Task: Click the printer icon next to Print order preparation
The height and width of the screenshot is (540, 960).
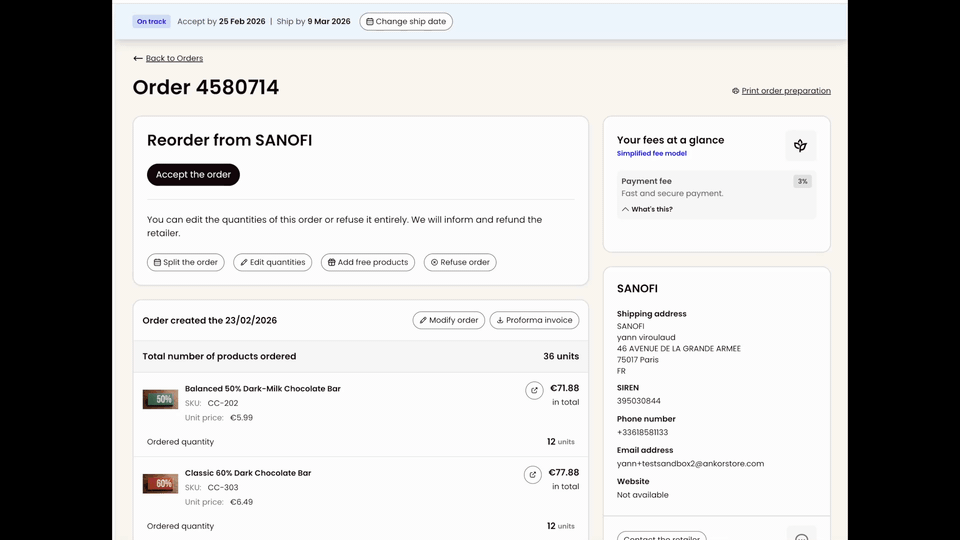Action: [735, 91]
